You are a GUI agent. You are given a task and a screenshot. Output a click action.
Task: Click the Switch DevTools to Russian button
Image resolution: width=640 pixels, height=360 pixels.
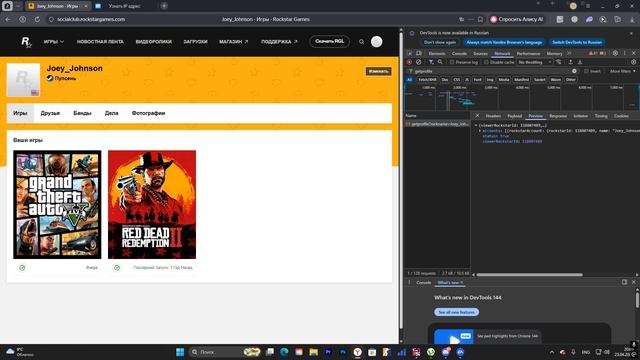point(577,42)
